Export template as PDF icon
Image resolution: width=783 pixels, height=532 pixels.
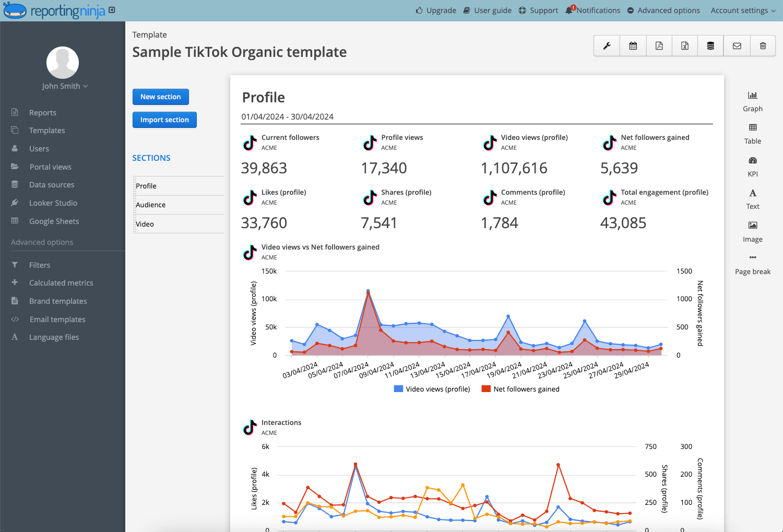(659, 46)
